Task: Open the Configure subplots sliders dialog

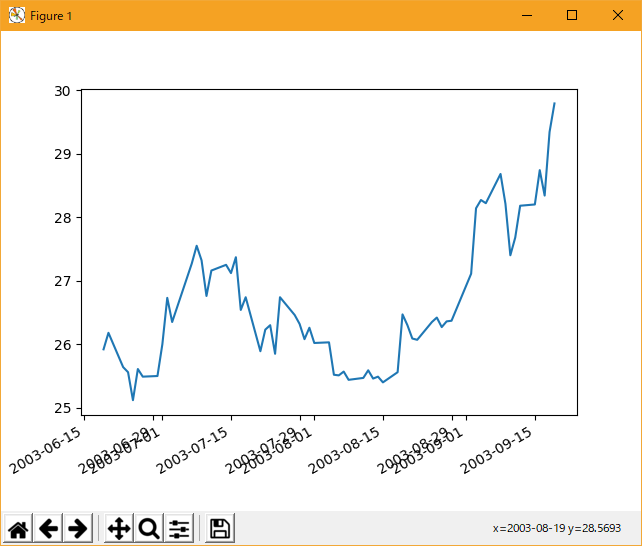Action: [179, 528]
